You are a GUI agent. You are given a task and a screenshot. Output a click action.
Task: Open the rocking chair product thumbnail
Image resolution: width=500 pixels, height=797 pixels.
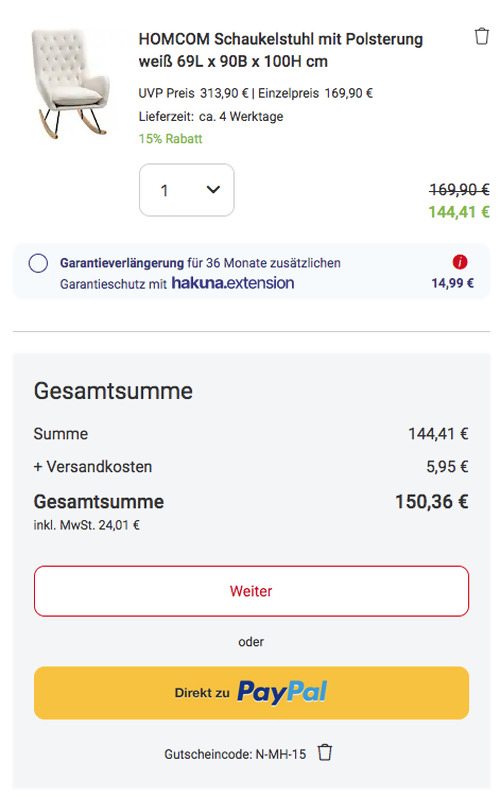[71, 84]
